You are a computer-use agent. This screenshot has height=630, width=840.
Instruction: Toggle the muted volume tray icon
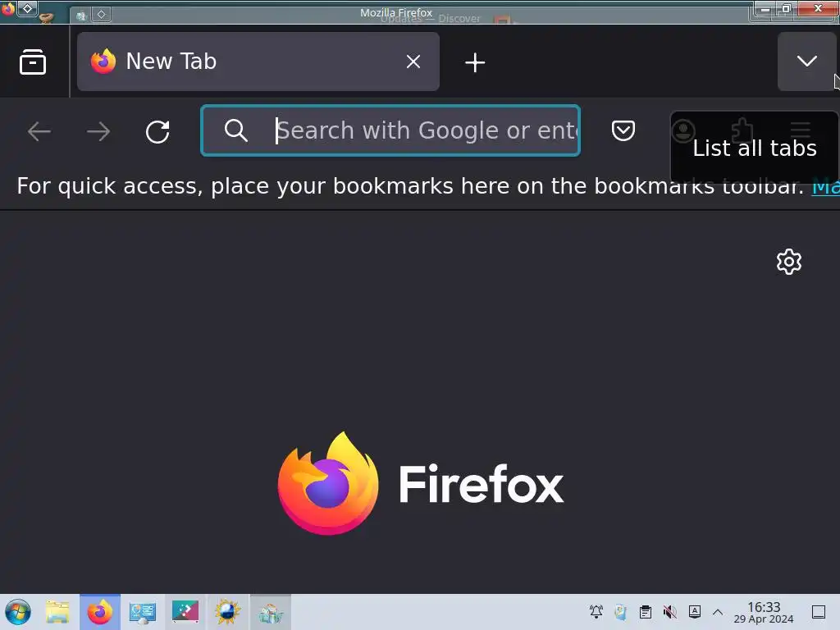pos(670,611)
